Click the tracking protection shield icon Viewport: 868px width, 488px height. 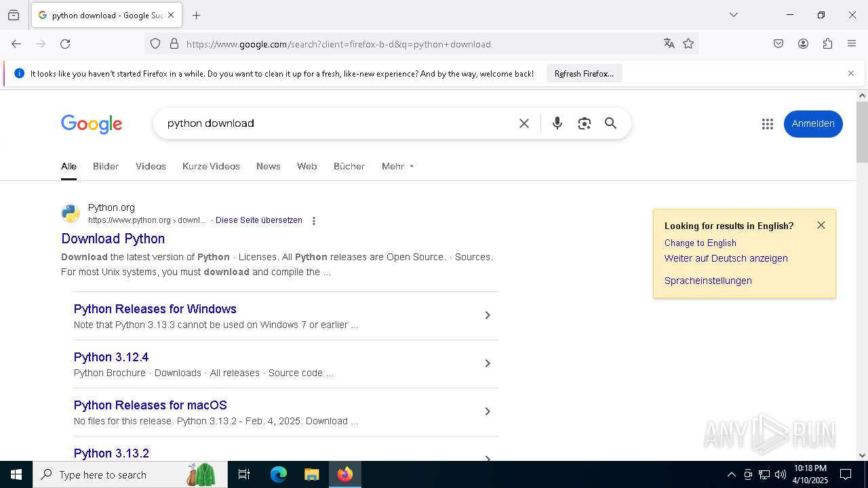(155, 44)
